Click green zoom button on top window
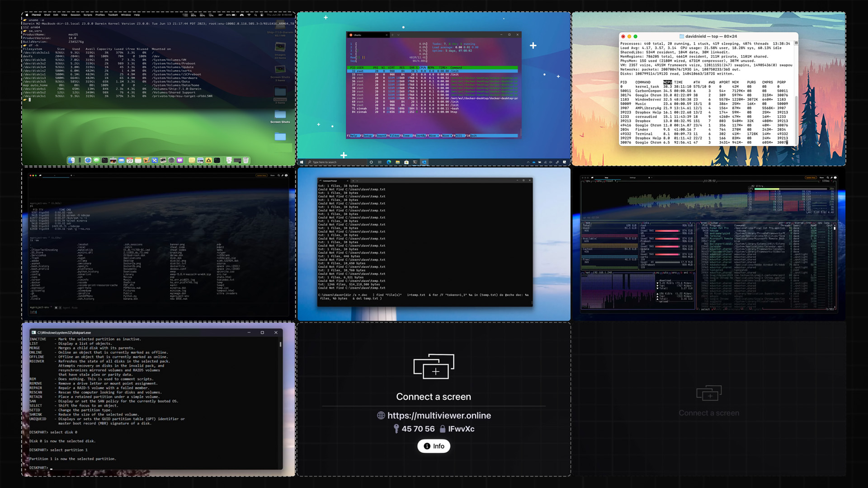Image resolution: width=868 pixels, height=488 pixels. [635, 37]
